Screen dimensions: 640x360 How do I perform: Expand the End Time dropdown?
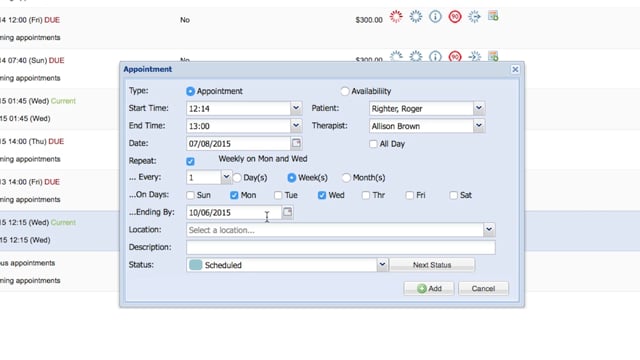coord(296,126)
